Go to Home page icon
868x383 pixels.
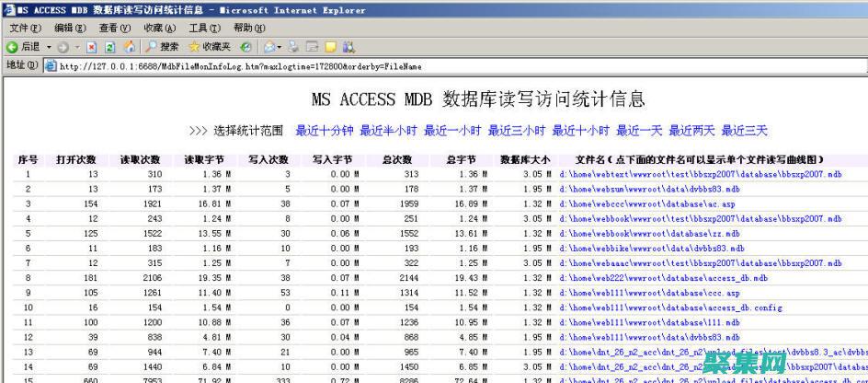[x=129, y=47]
